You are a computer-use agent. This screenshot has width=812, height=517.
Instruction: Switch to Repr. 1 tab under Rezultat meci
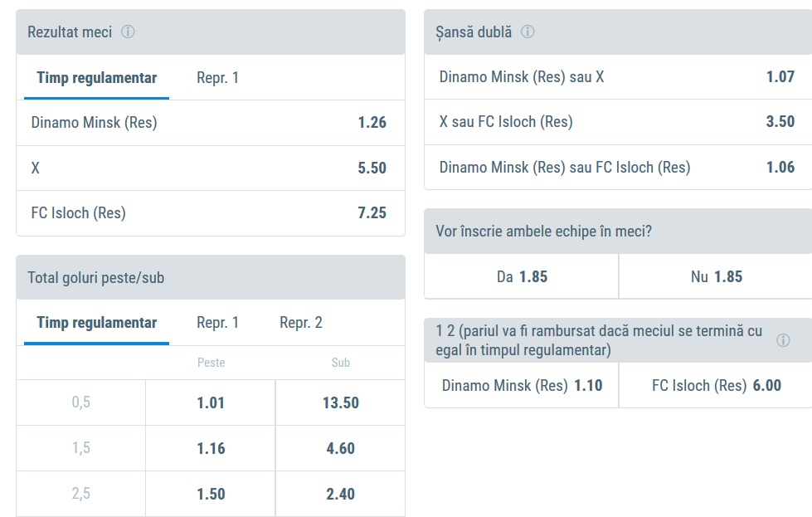click(x=217, y=78)
